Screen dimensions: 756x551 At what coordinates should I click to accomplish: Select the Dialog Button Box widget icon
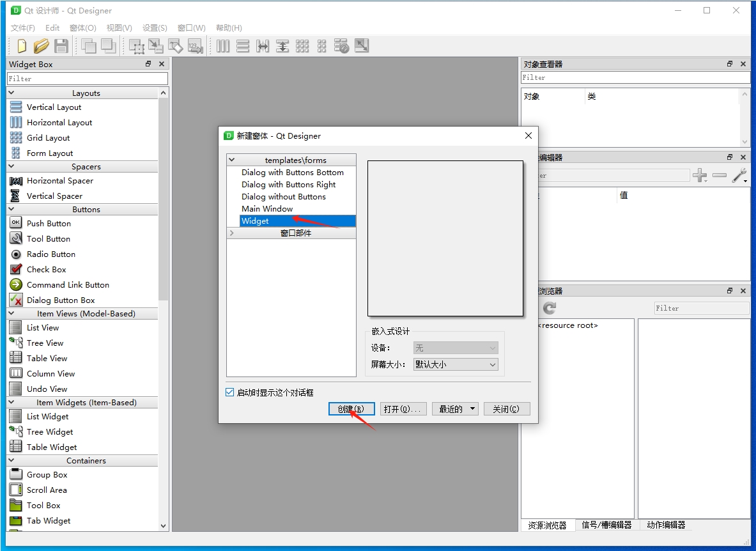(16, 300)
